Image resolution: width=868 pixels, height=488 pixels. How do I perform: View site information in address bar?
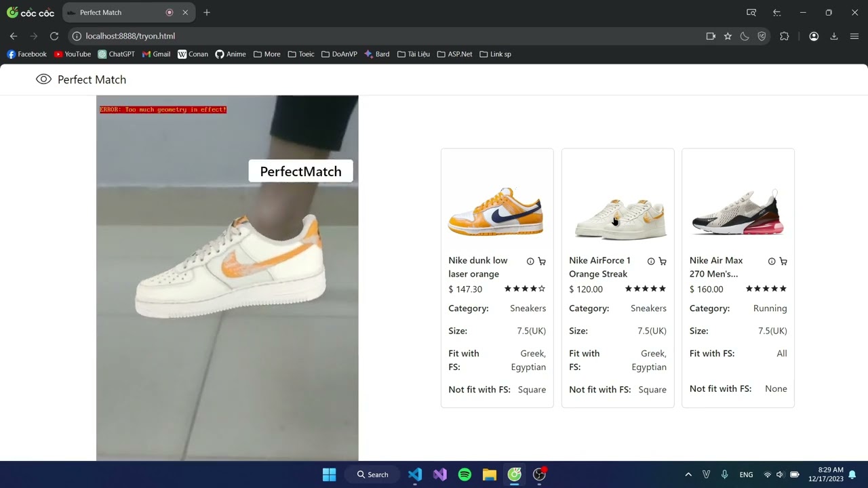77,36
